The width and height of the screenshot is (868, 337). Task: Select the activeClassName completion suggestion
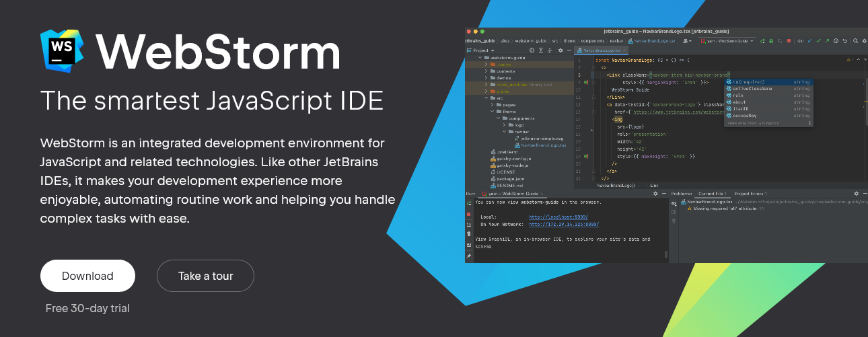tap(768, 88)
